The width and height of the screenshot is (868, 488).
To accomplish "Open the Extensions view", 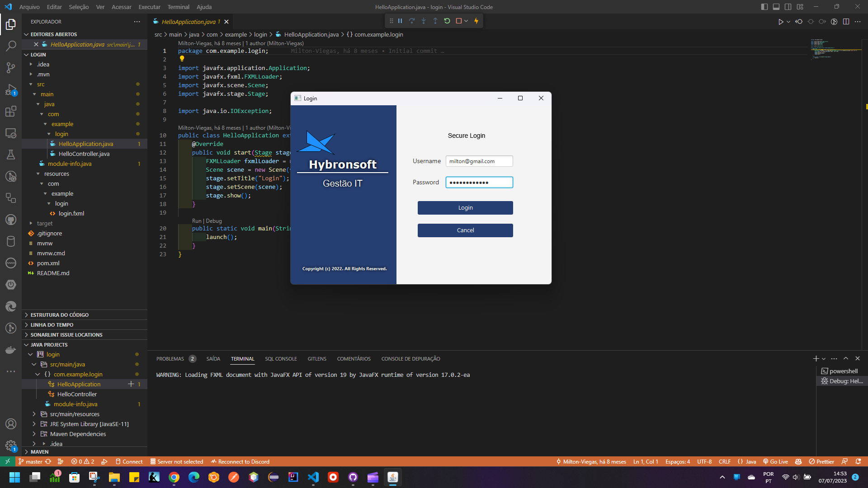I will coord(11,111).
